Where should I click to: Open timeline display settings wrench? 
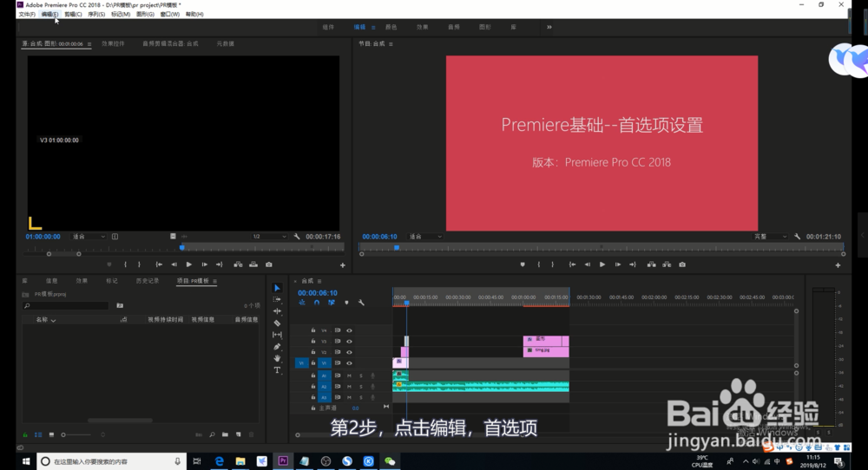[361, 303]
